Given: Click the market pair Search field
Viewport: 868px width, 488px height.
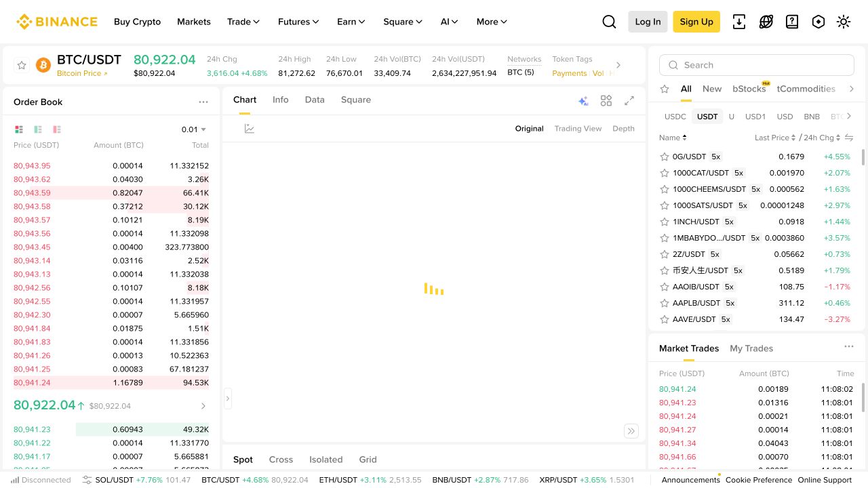Looking at the screenshot, I should point(757,65).
